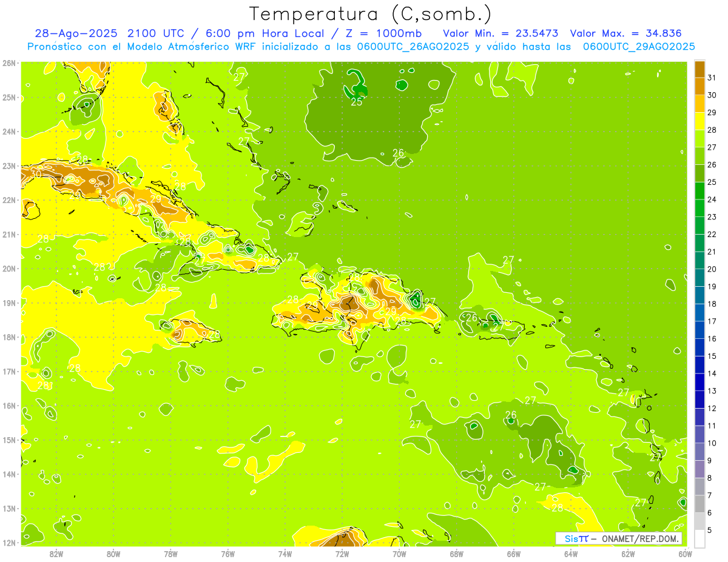Click the "26N" latitude axis label
The image size is (728, 562).
tap(8, 63)
